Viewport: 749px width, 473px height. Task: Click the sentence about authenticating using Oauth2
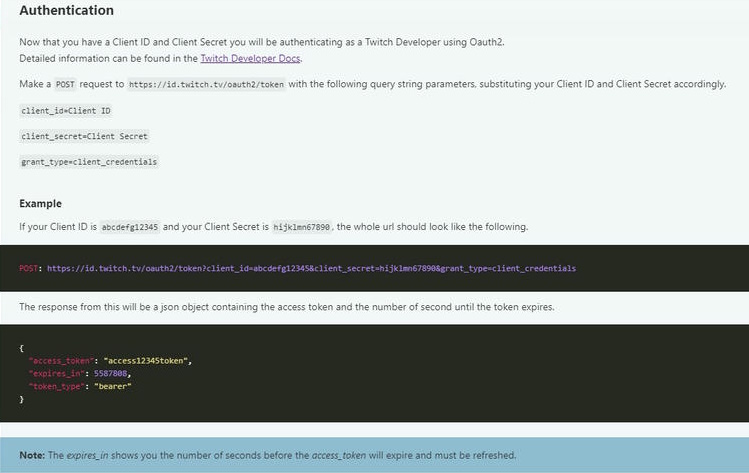[262, 42]
